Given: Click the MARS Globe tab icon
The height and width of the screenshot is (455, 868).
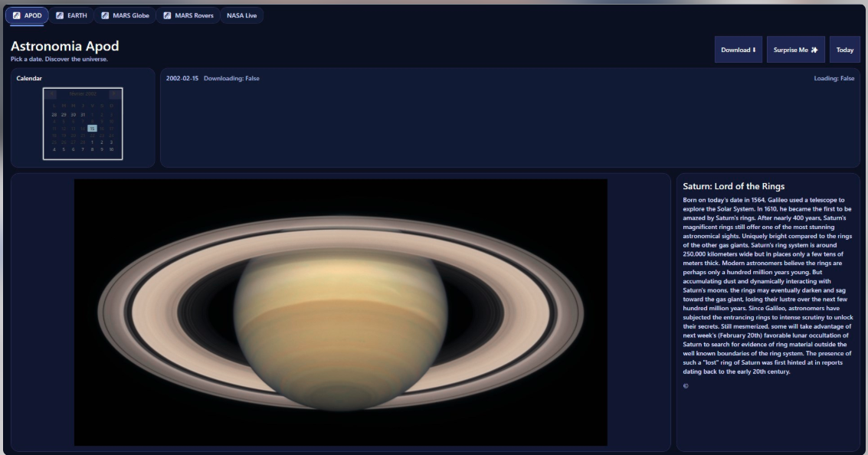Looking at the screenshot, I should (105, 15).
